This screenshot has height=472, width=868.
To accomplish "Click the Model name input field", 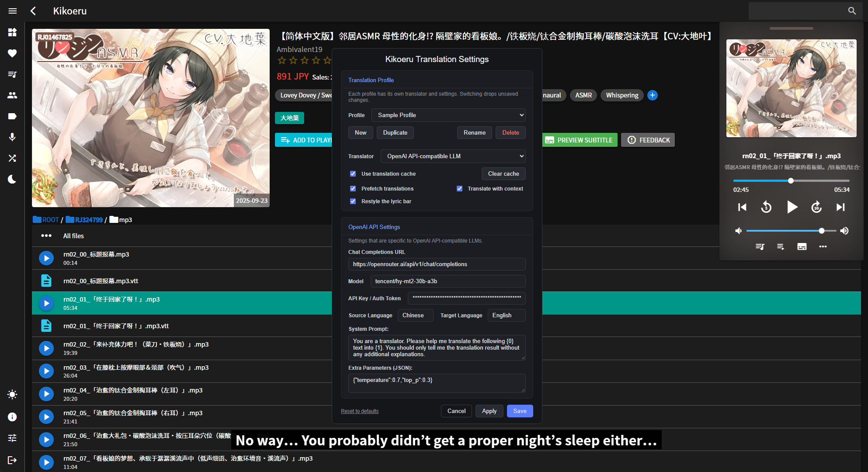I will (x=448, y=281).
